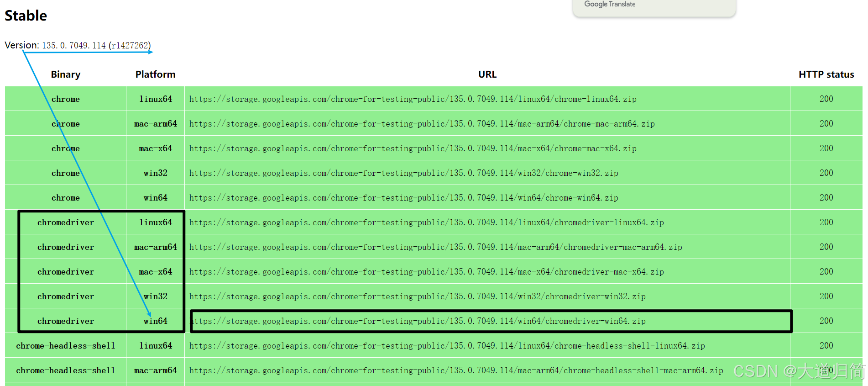Click the chromedriver win64 zip URL
This screenshot has width=868, height=386.
click(x=417, y=321)
